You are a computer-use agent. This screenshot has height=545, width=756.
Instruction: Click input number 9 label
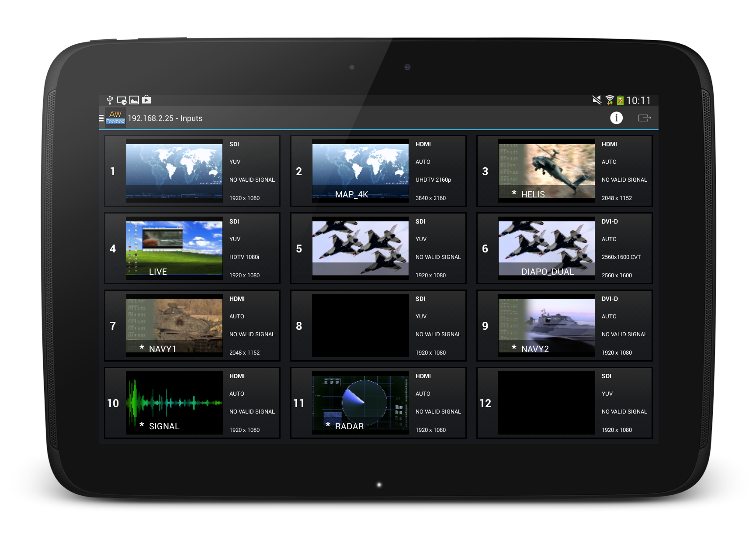[485, 326]
